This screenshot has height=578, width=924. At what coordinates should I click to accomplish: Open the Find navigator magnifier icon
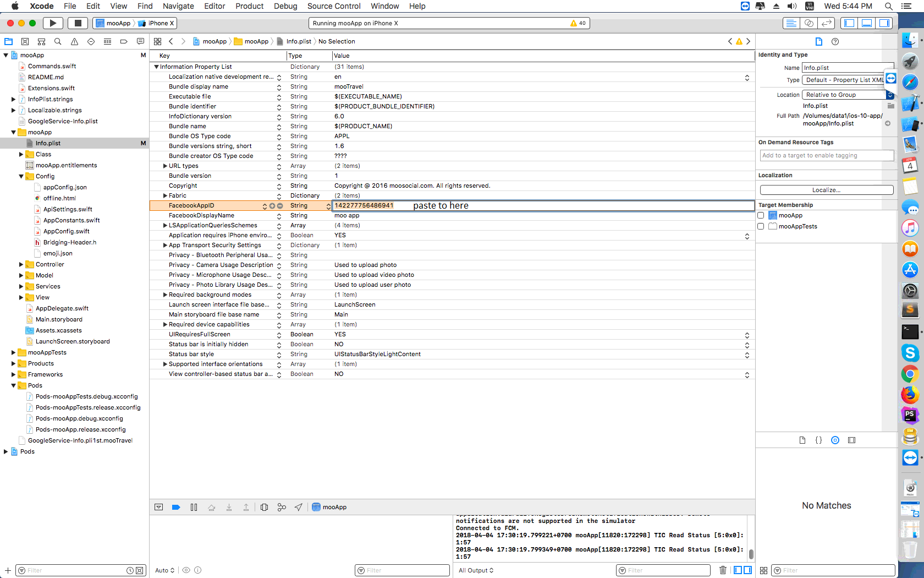[x=58, y=41]
